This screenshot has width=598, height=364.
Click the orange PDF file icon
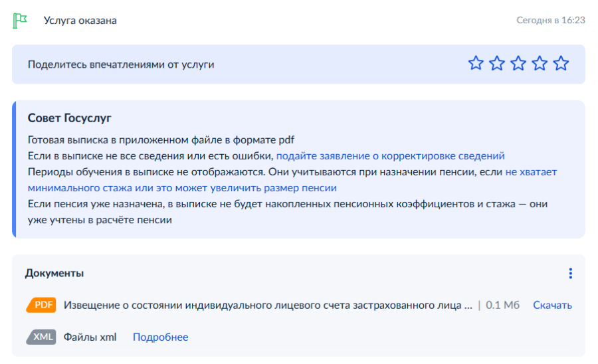(x=41, y=305)
